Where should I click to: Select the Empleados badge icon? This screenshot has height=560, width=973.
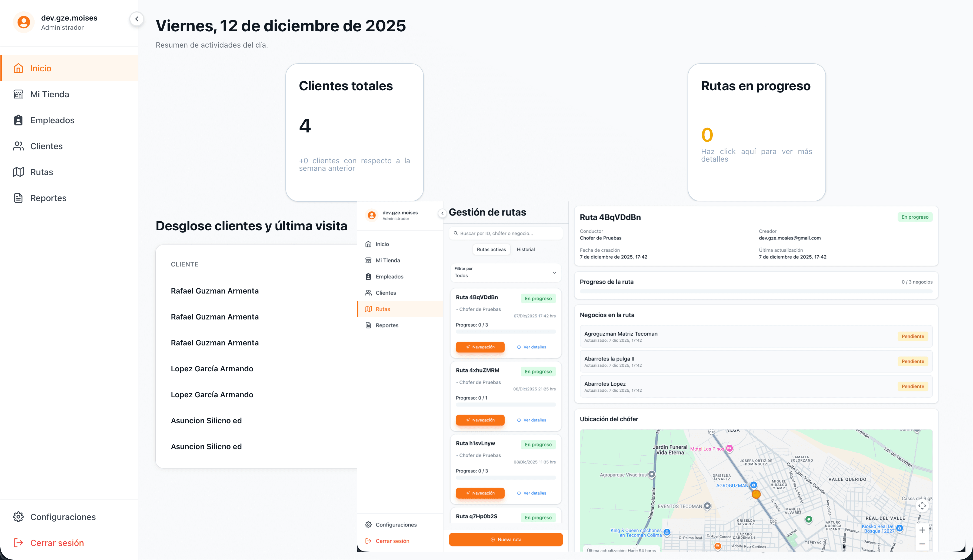pos(18,120)
